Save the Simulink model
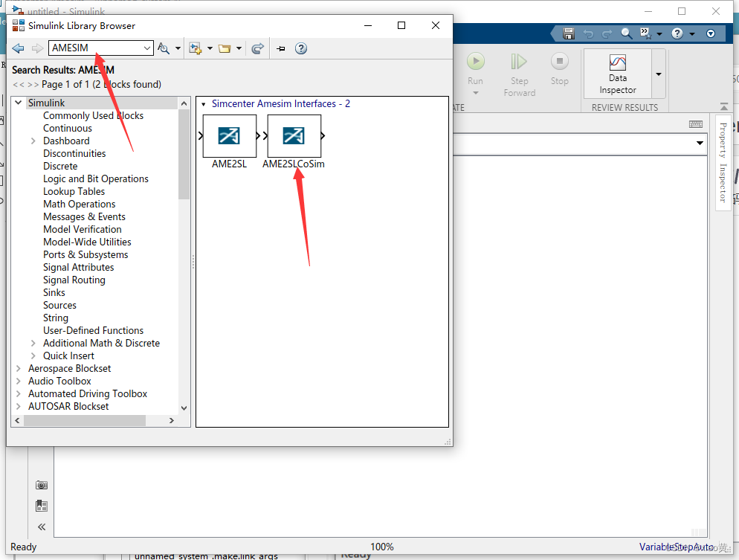Screen dimensions: 739x560 click(x=569, y=33)
